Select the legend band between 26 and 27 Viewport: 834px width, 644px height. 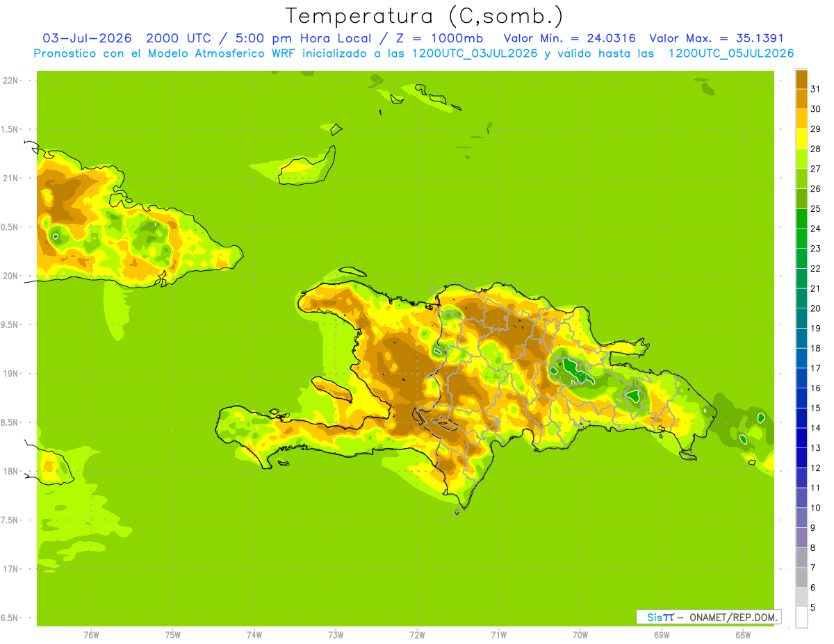[x=801, y=179]
